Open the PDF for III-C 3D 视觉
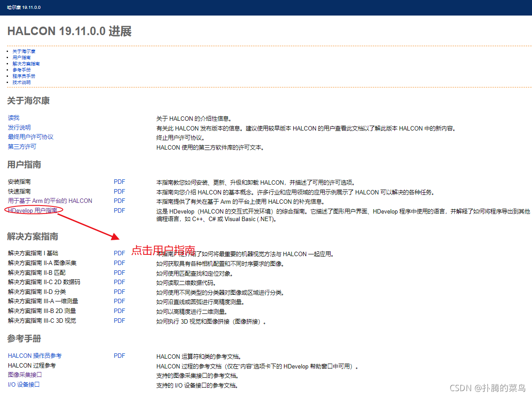The image size is (532, 396). [x=119, y=321]
